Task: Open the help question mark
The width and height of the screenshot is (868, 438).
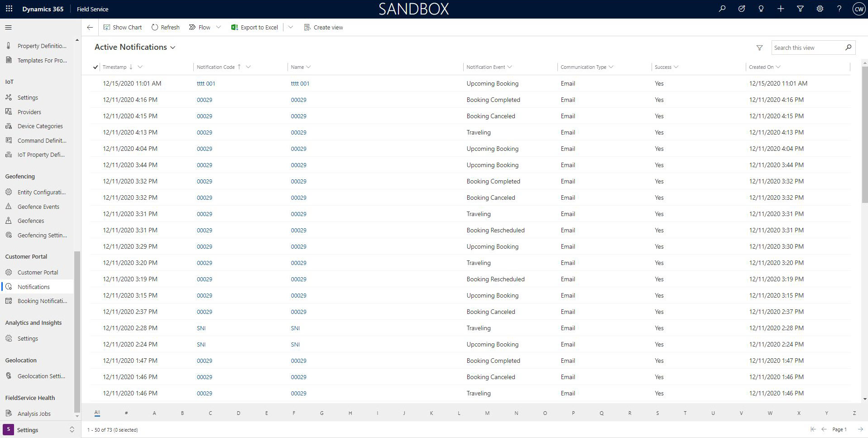Action: click(839, 9)
